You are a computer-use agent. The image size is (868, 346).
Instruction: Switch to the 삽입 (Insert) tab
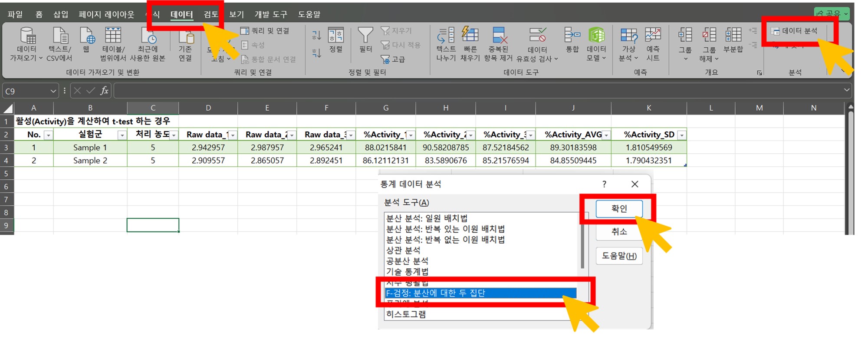tap(61, 14)
